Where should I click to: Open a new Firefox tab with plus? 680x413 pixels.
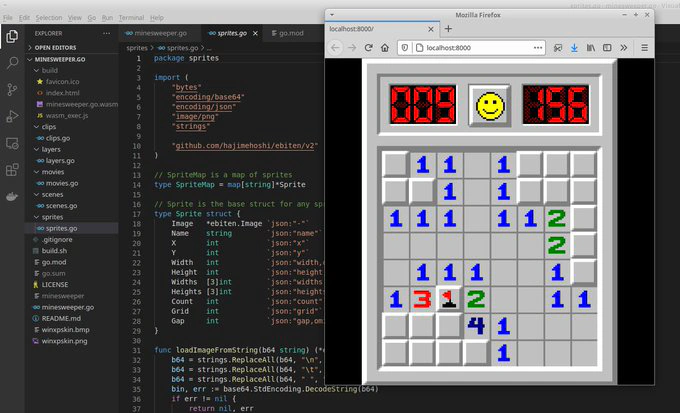(448, 29)
